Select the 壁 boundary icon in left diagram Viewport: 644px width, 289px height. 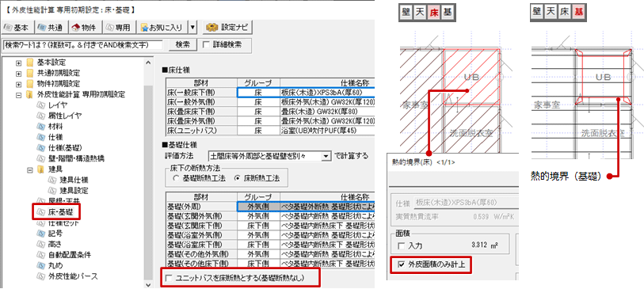(406, 13)
